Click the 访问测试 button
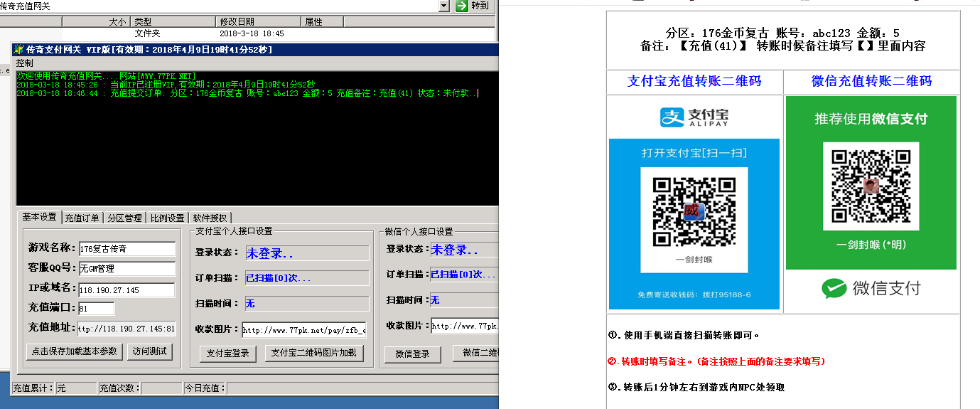Viewport: 980px width, 409px height. pos(149,351)
